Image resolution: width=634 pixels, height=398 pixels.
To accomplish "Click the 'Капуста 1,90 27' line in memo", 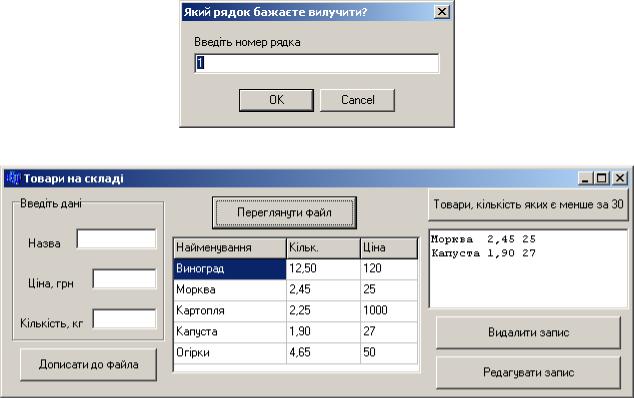I will 484,253.
